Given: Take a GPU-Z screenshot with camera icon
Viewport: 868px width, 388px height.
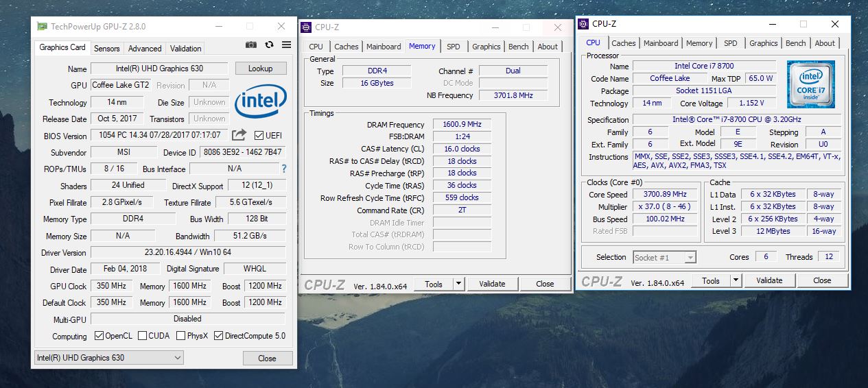Looking at the screenshot, I should [x=251, y=45].
